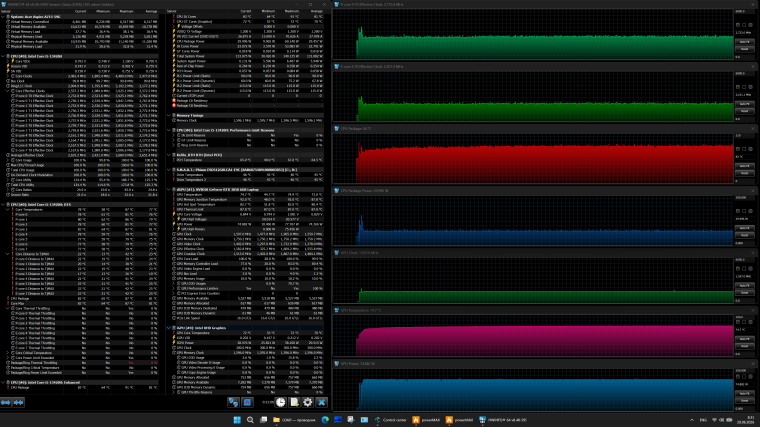The image size is (760, 427).
Task: Open the Control center taskbar app
Action: (391, 420)
